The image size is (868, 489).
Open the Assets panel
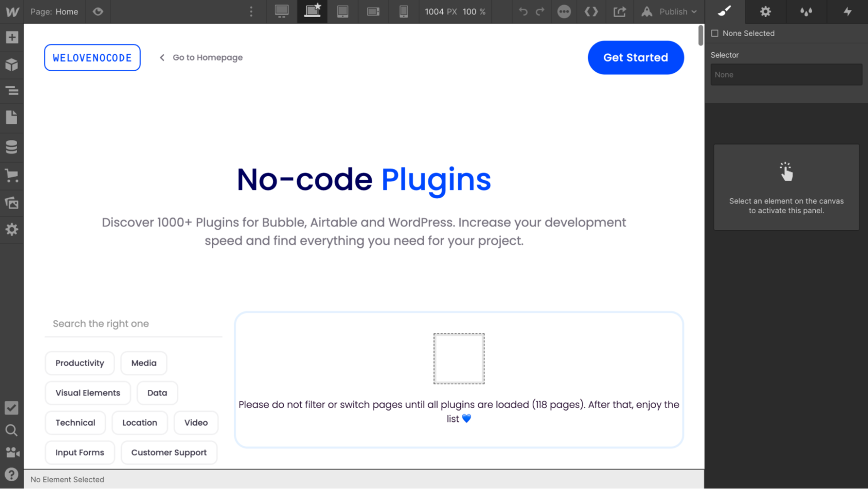12,202
